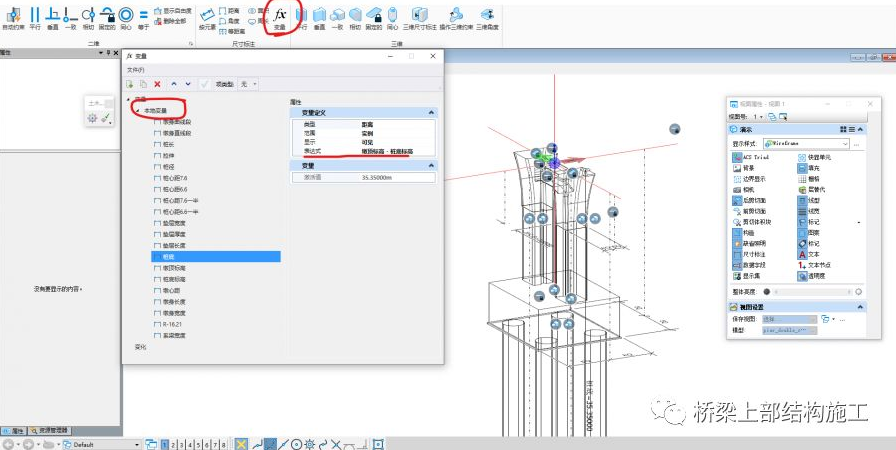
Task: Toggle 尺寸标注 dimensions in View Attributes
Action: (x=749, y=254)
